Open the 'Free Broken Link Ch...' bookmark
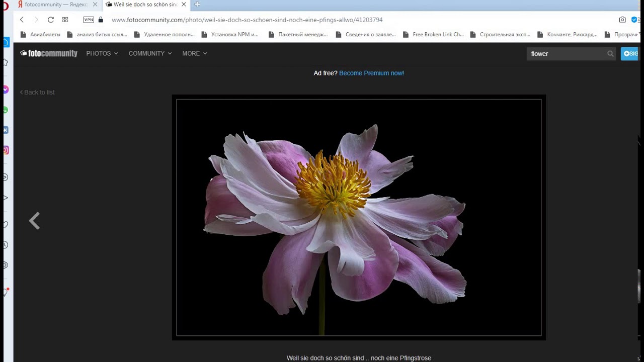The width and height of the screenshot is (644, 362). pos(433,35)
